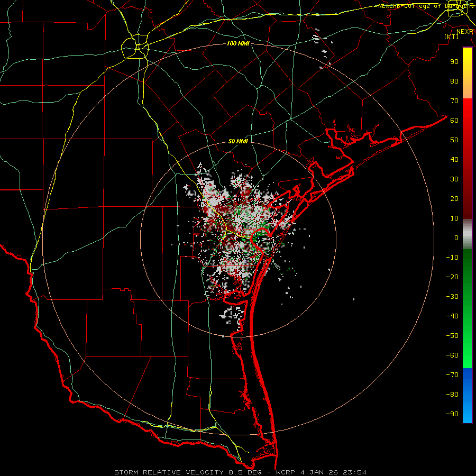This screenshot has width=476, height=476.
Task: Click the "NEXR" label above the color scale
Action: point(464,32)
